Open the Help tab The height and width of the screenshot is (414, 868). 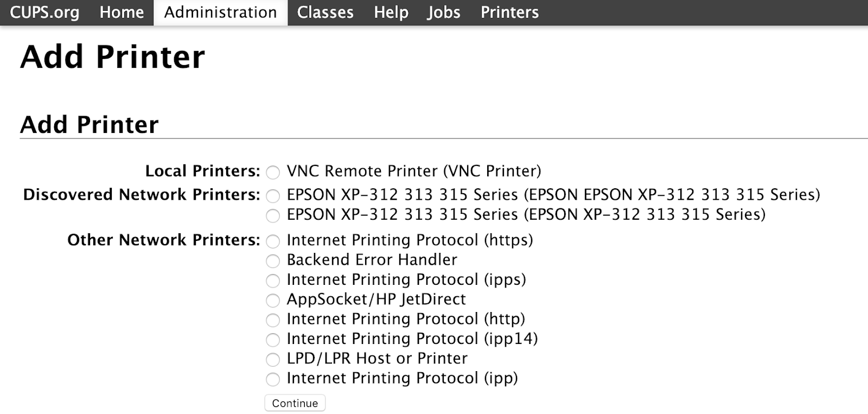[x=391, y=12]
